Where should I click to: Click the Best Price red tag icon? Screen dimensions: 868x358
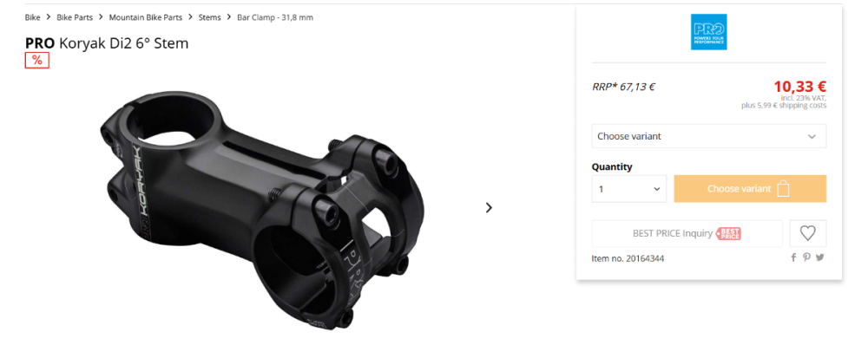[728, 234]
